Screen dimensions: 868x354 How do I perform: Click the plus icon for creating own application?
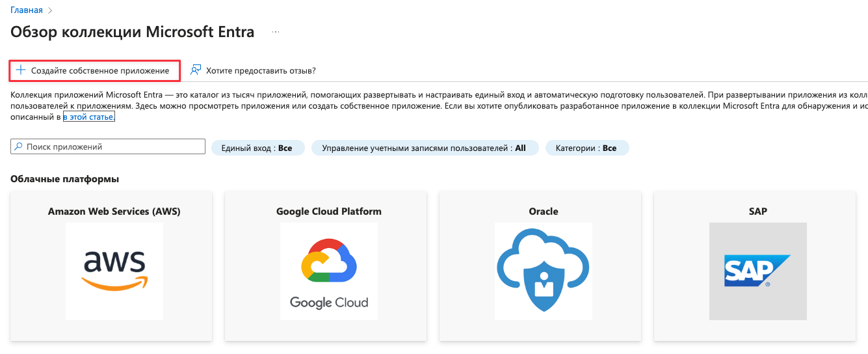click(x=21, y=70)
